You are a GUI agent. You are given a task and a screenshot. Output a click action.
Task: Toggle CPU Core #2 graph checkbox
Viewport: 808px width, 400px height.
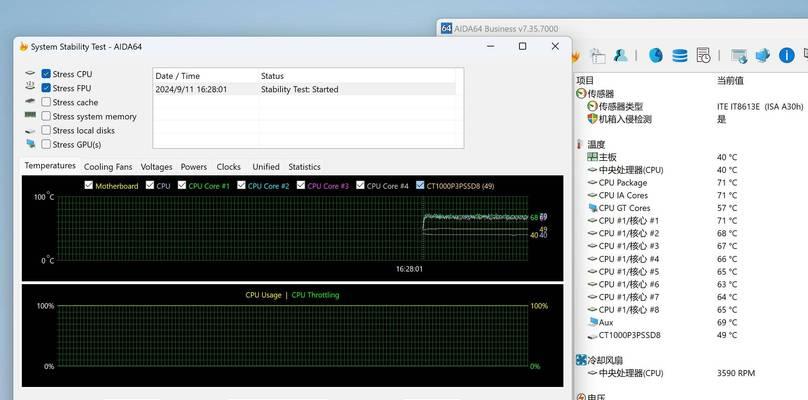(241, 185)
